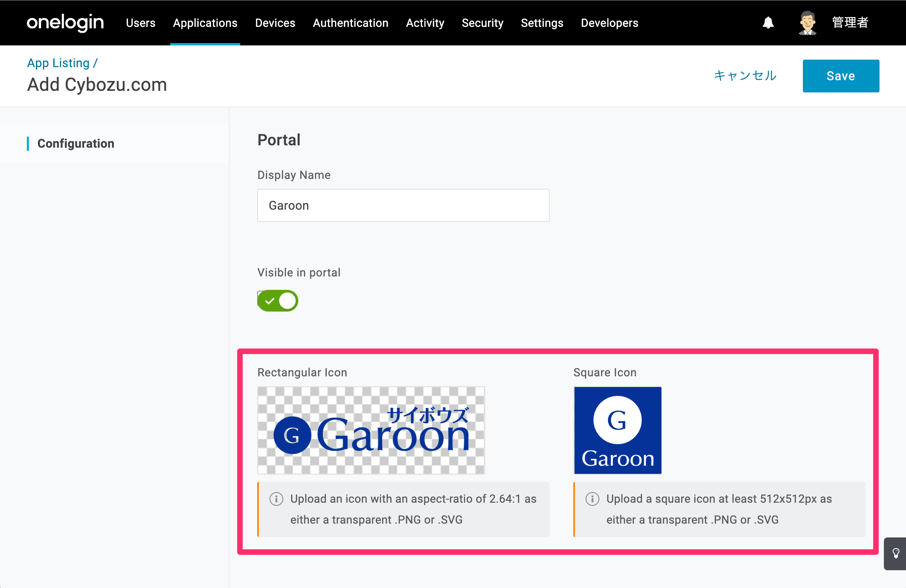Click the Square Icon info symbol
The image size is (906, 588).
(592, 499)
